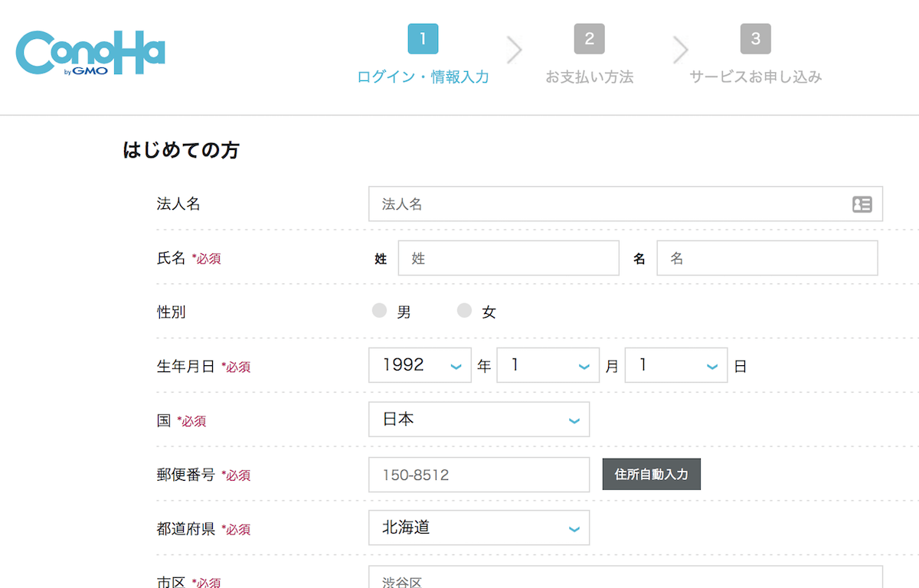Click step 2 number badge

pos(589,39)
